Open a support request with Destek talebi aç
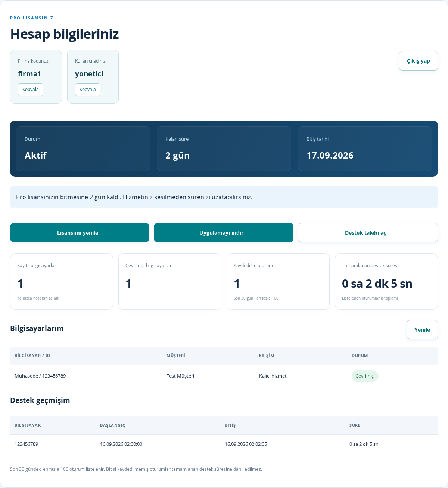This screenshot has width=448, height=488. coord(368,233)
